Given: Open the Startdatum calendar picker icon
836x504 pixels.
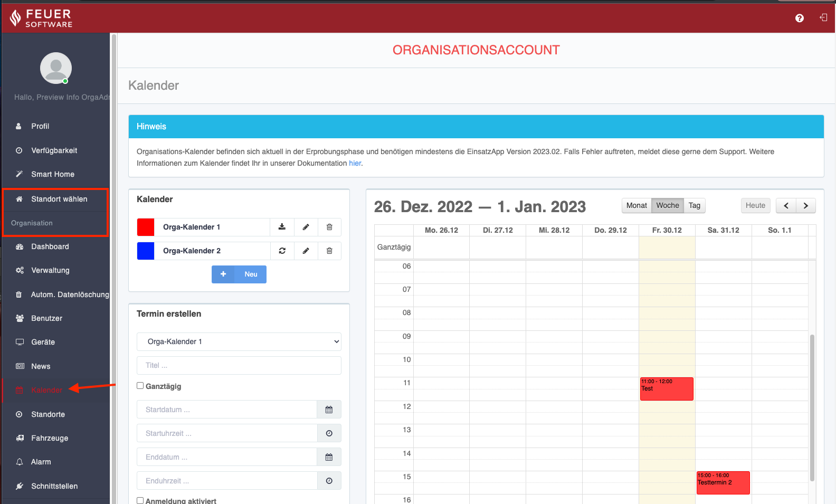Looking at the screenshot, I should click(x=329, y=410).
